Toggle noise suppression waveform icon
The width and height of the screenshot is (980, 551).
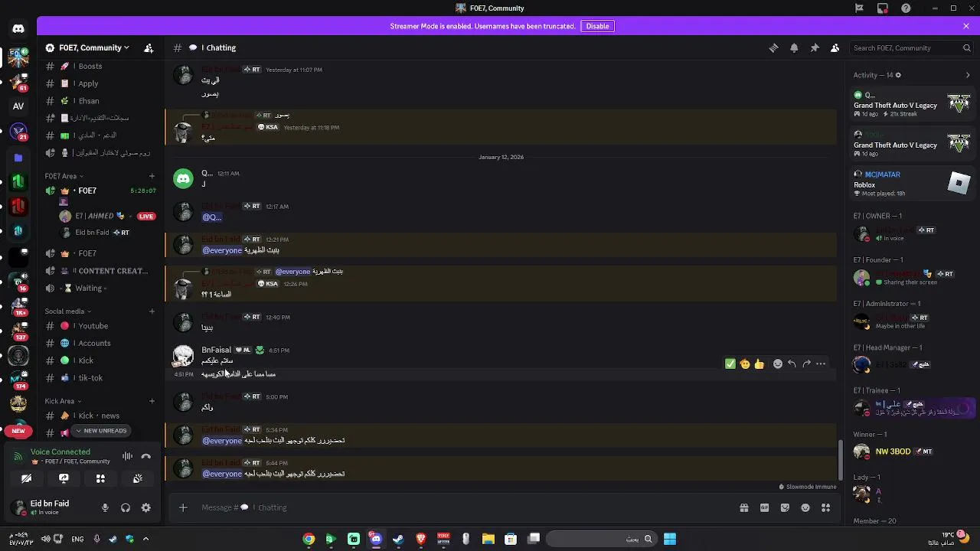point(127,457)
